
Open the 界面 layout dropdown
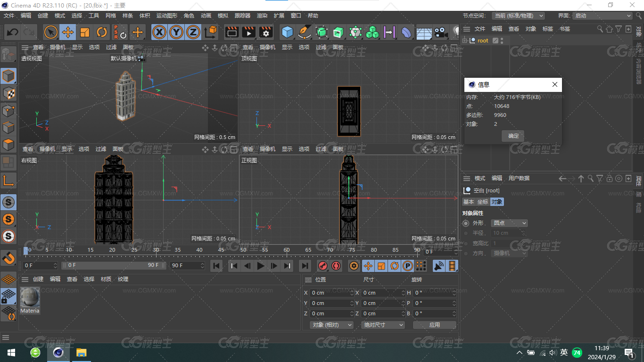[x=602, y=16]
